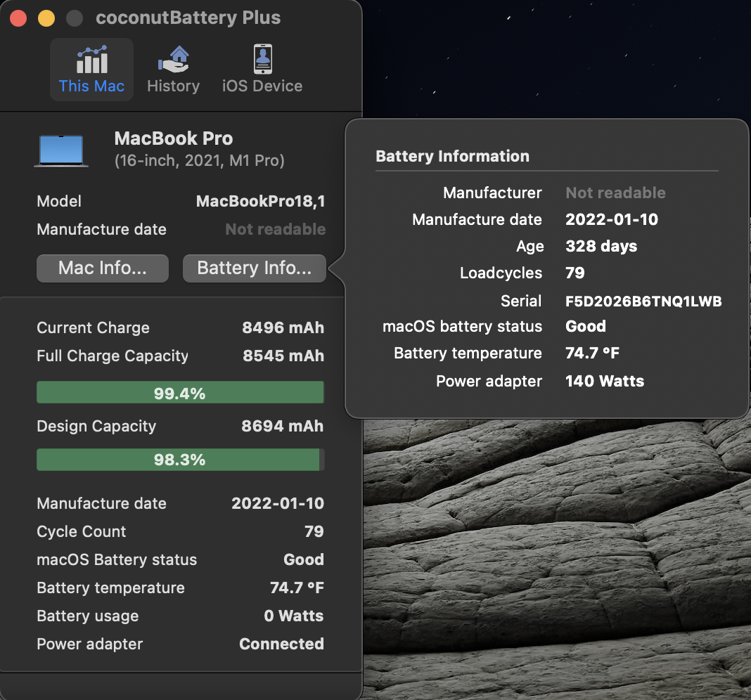This screenshot has width=751, height=700.
Task: Click the phone icon above iOS Device
Action: (x=262, y=59)
